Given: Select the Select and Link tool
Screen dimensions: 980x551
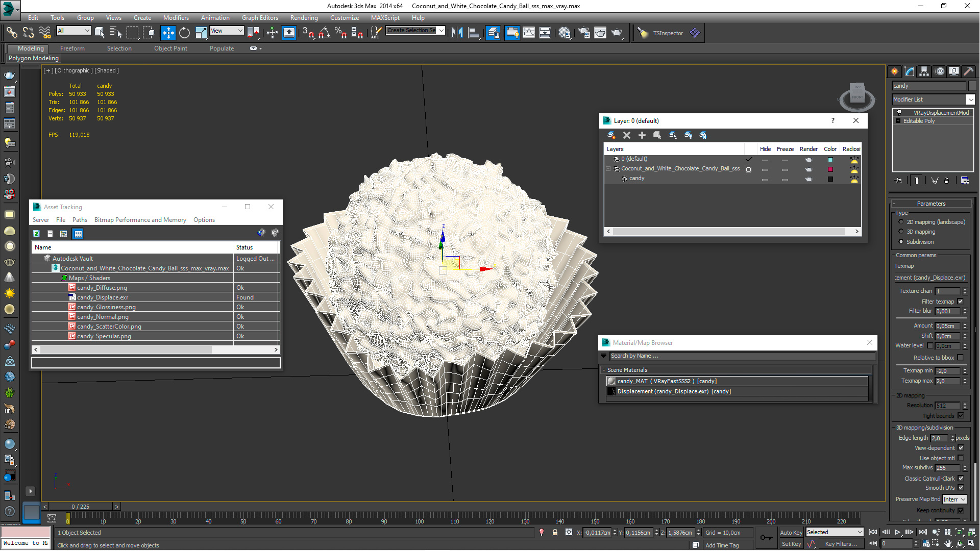Looking at the screenshot, I should point(11,33).
